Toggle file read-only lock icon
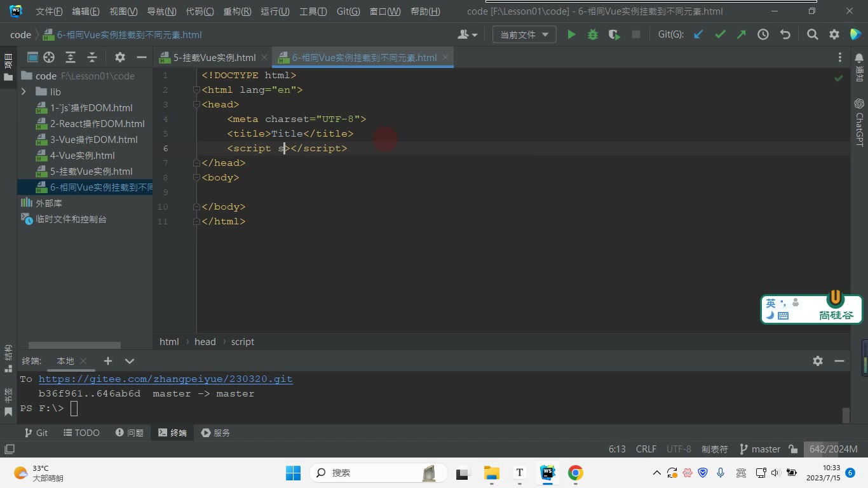 793,449
